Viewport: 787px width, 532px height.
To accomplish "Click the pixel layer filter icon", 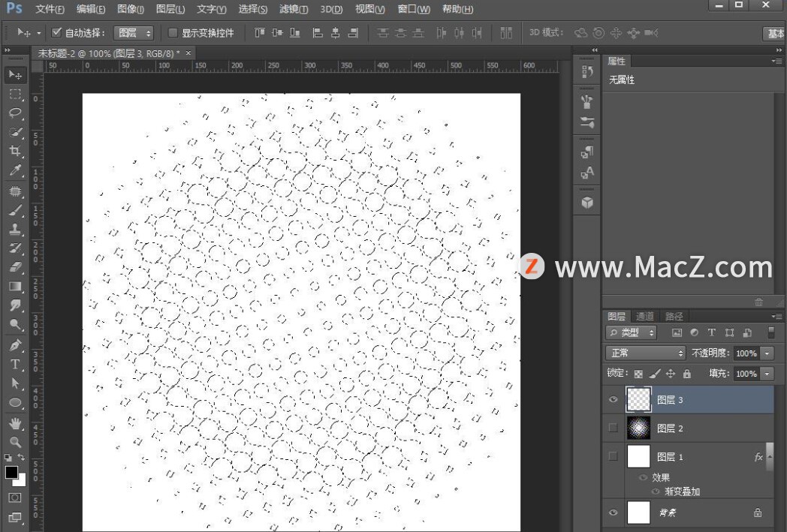I will 677,332.
